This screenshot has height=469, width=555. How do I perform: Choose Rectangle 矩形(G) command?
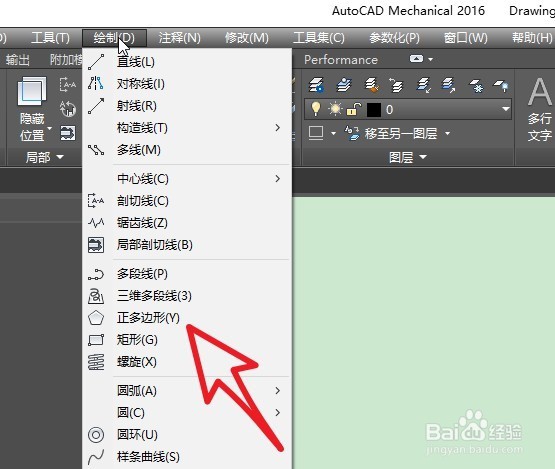tap(187, 339)
